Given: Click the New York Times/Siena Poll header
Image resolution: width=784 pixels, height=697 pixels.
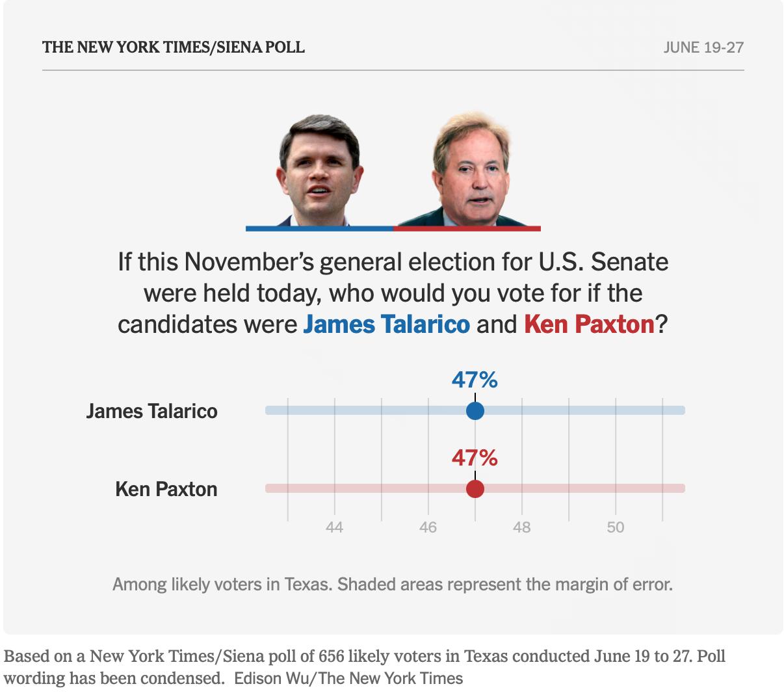Looking at the screenshot, I should pos(173,47).
